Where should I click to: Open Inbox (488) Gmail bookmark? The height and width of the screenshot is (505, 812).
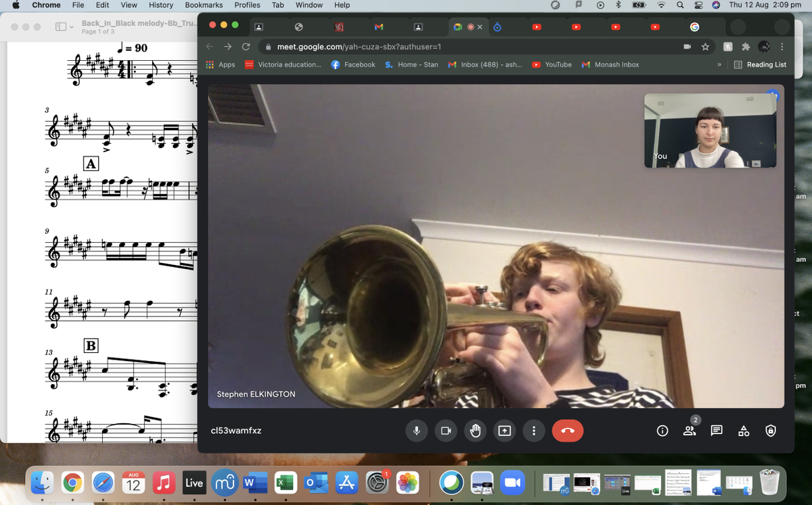coord(485,65)
